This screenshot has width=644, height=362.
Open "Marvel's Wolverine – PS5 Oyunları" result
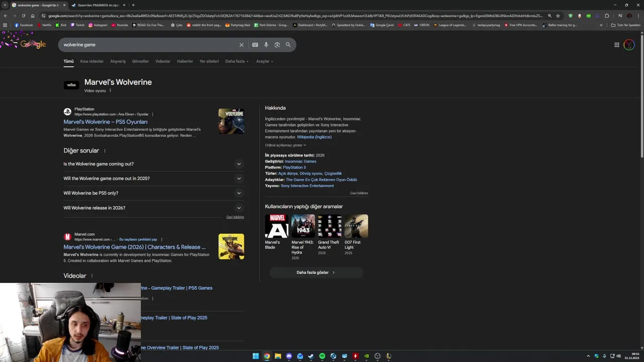pyautogui.click(x=106, y=122)
